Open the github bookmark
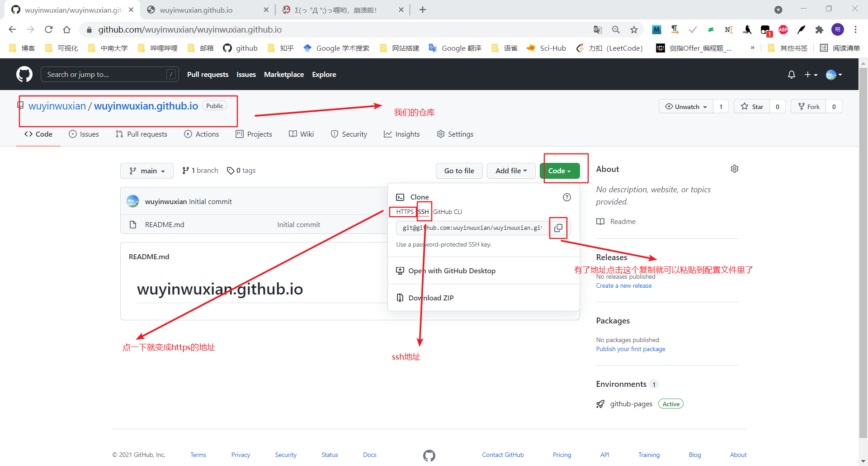Screen dimensions: 868x466 [x=240, y=48]
